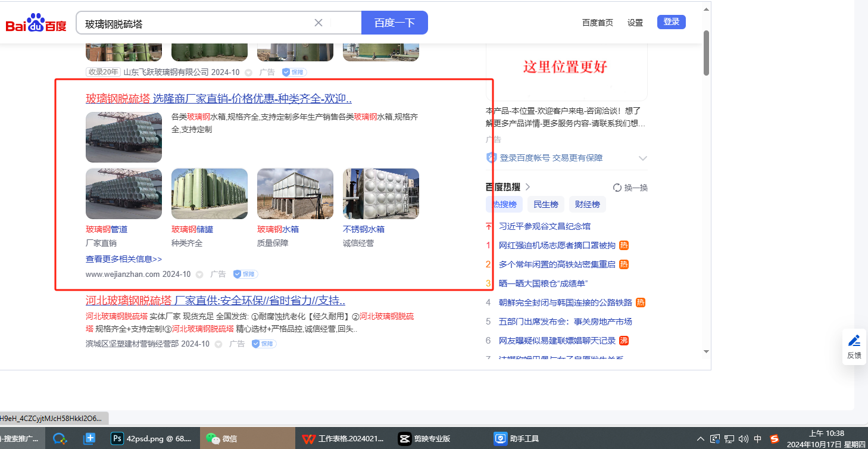Go to 百度首页
The height and width of the screenshot is (449, 868).
598,23
